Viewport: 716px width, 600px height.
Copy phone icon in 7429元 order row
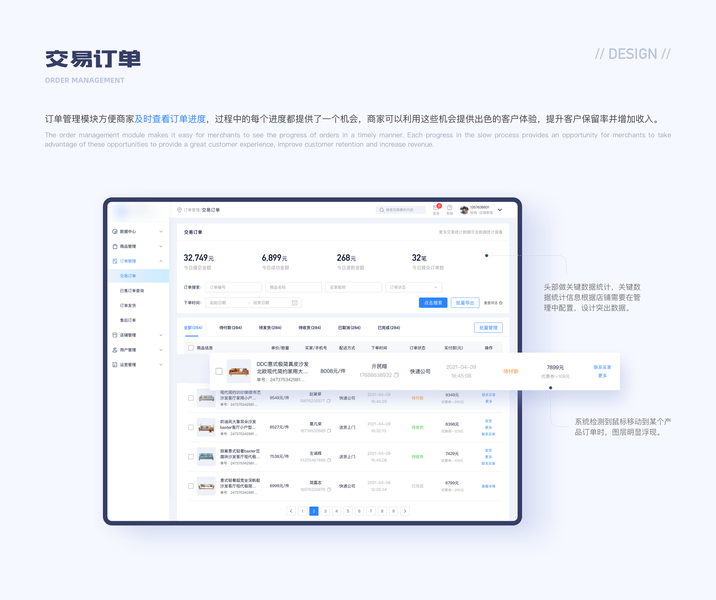click(x=328, y=460)
